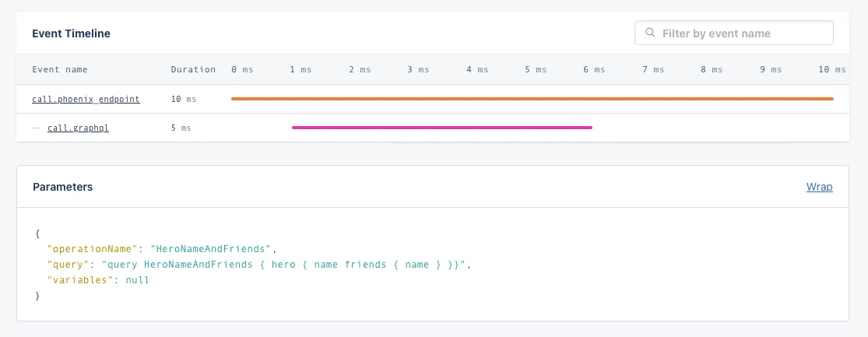The image size is (868, 337).
Task: Click the Parameters panel heading
Action: (x=62, y=187)
